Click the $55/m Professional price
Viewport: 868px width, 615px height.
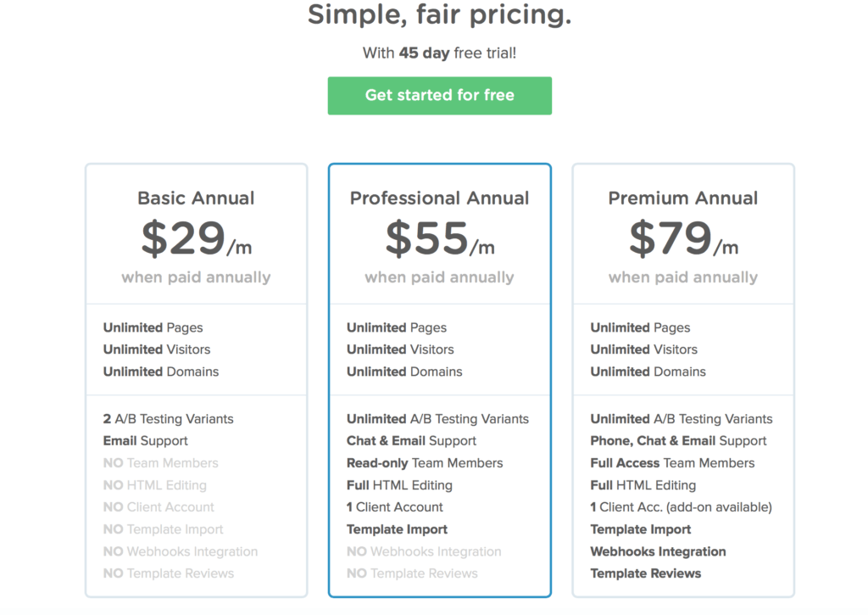click(439, 239)
